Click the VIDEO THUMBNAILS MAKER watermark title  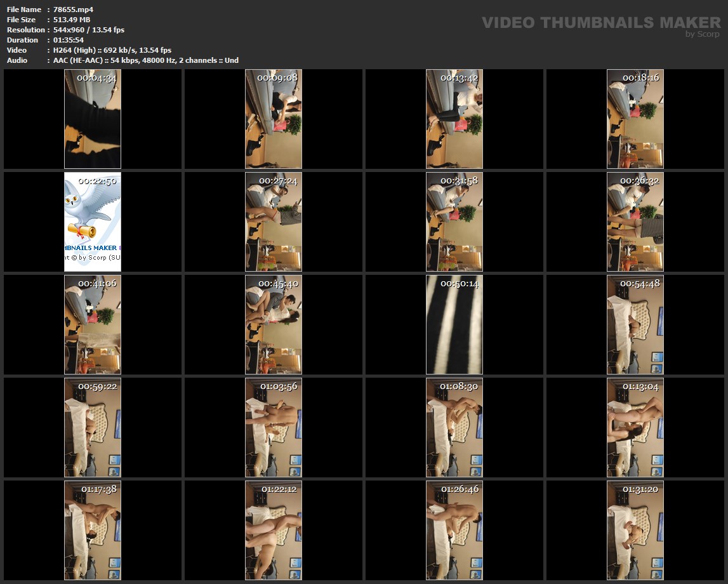pyautogui.click(x=600, y=23)
